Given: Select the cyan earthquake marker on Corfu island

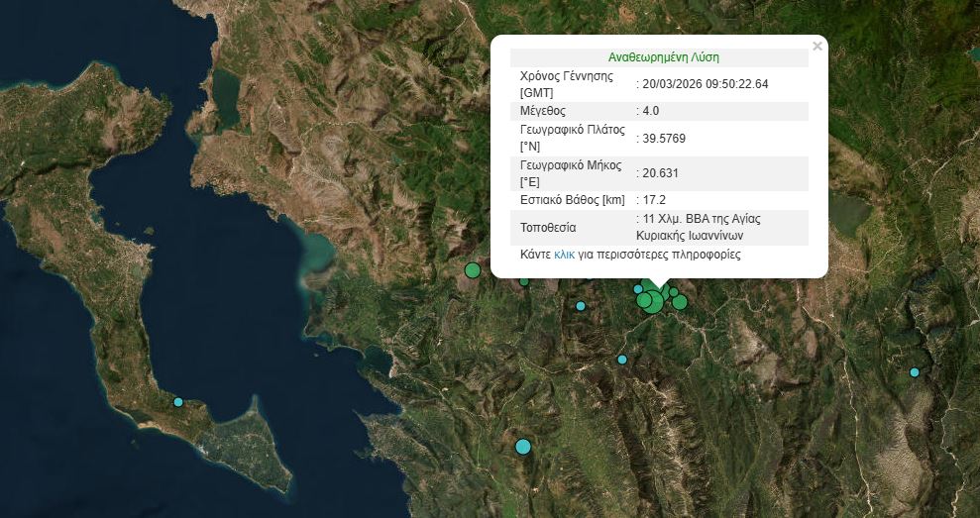Looking at the screenshot, I should 178,402.
